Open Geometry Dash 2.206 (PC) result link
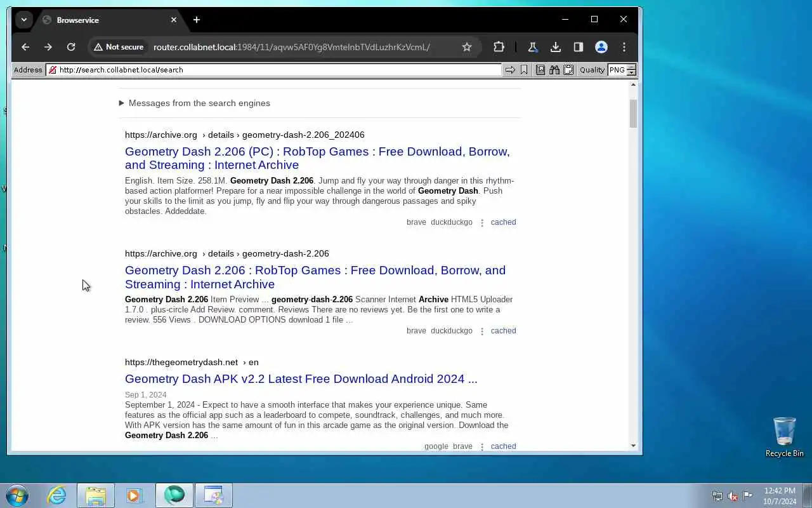 coord(317,158)
